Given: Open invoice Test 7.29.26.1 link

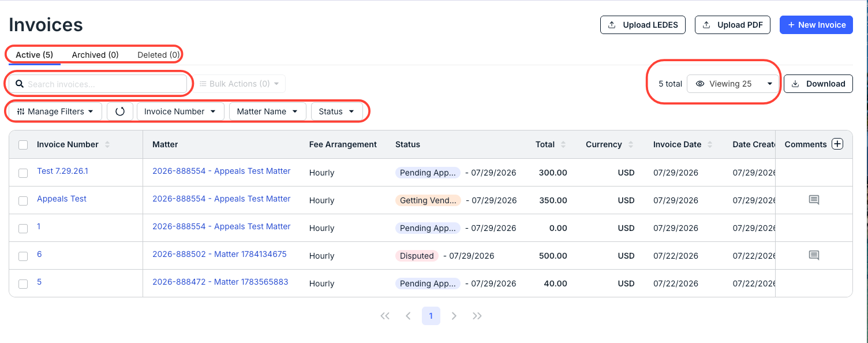Looking at the screenshot, I should 62,171.
